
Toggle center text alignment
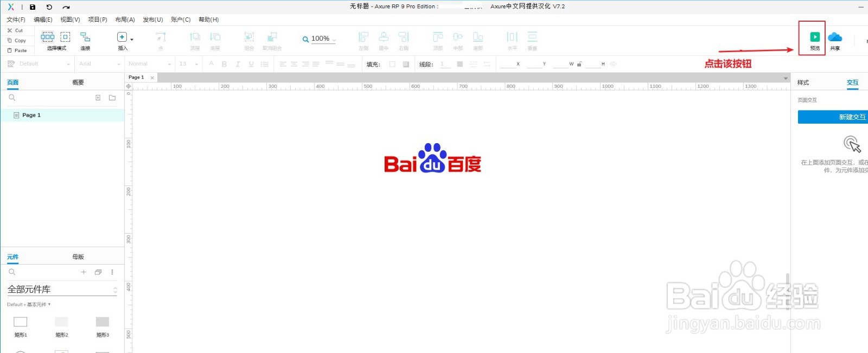point(294,64)
